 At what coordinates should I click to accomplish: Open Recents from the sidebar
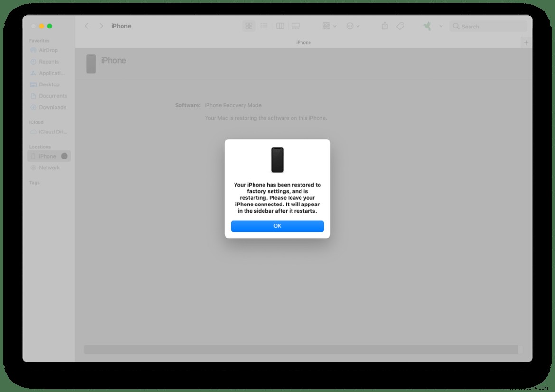pos(48,61)
